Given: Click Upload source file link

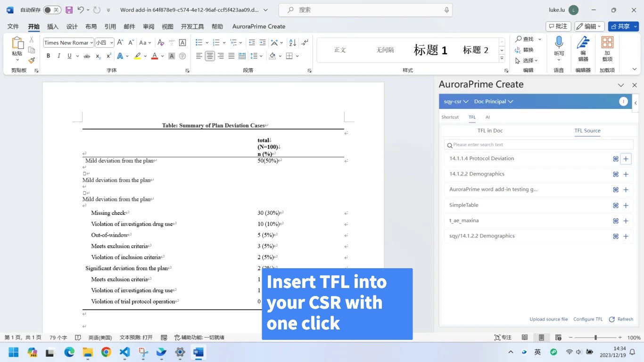Looking at the screenshot, I should (548, 320).
